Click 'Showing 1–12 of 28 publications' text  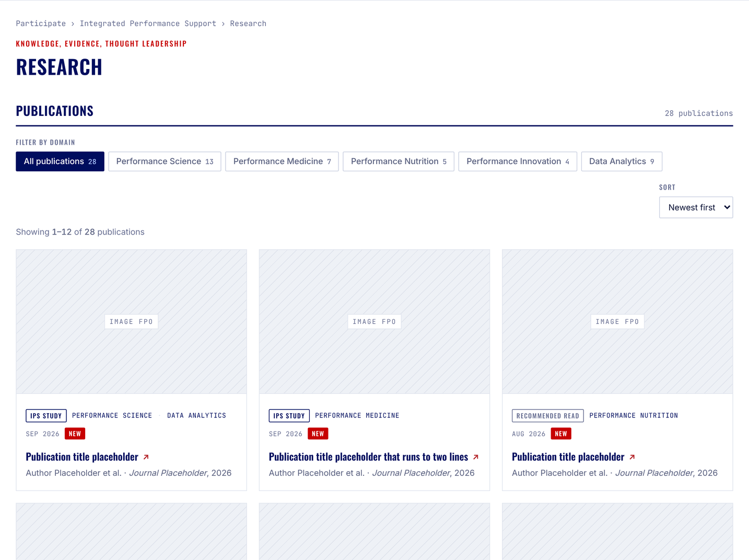coord(80,232)
